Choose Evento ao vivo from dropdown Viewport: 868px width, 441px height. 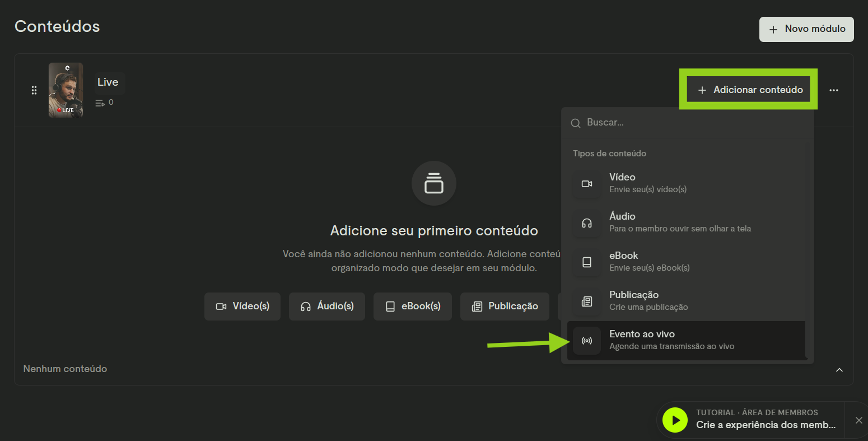[688, 340]
